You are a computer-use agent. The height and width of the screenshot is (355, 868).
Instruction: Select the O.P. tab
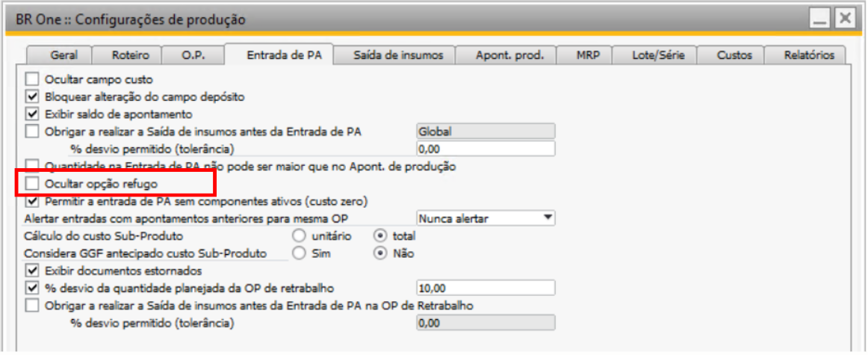(x=193, y=55)
